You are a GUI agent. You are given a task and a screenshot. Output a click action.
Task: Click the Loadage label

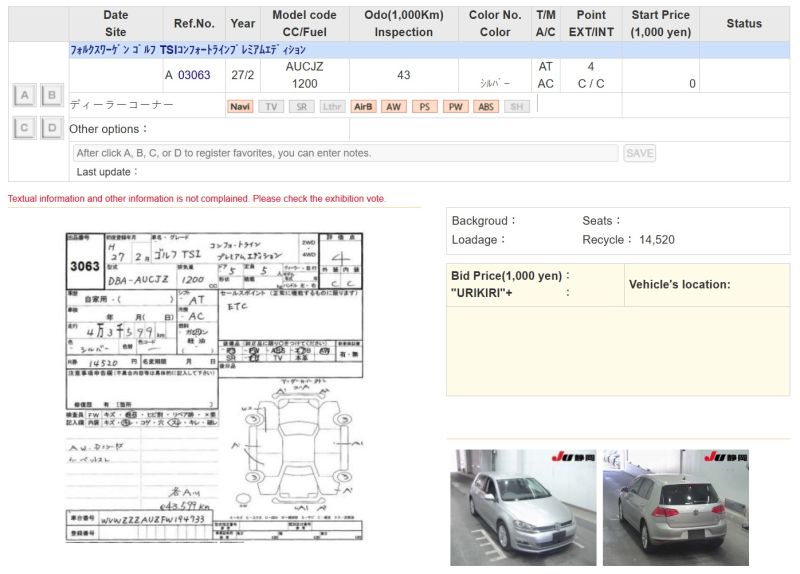tap(478, 240)
